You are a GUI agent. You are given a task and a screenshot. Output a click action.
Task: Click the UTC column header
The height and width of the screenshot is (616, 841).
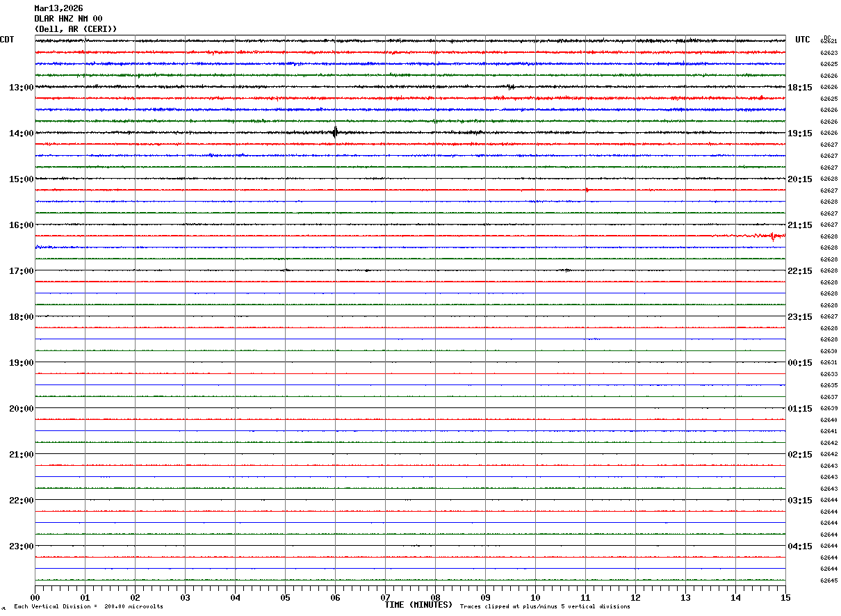[803, 40]
